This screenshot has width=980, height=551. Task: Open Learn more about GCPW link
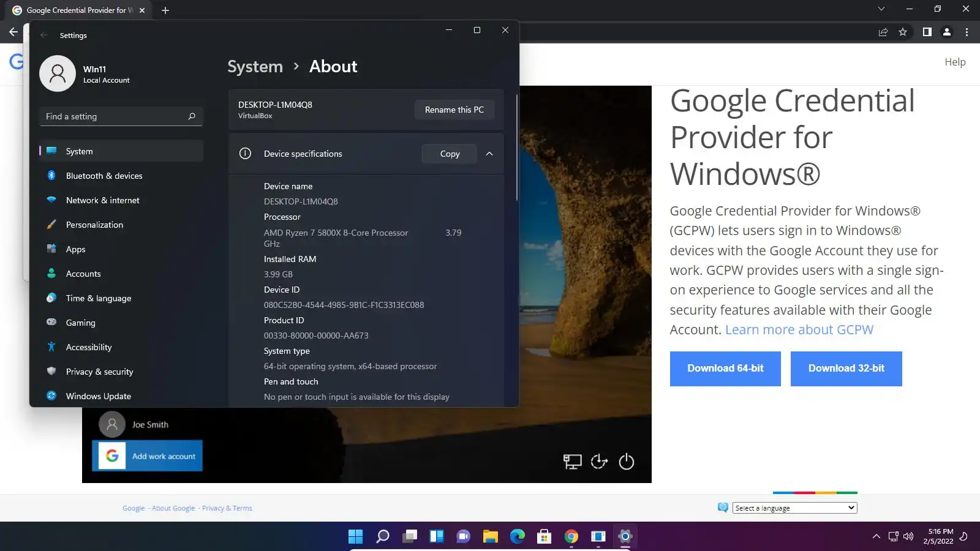pos(799,330)
